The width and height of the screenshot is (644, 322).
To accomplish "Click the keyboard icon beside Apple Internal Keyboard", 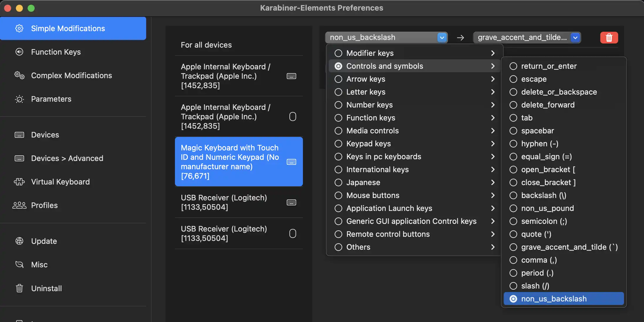I will tap(291, 76).
